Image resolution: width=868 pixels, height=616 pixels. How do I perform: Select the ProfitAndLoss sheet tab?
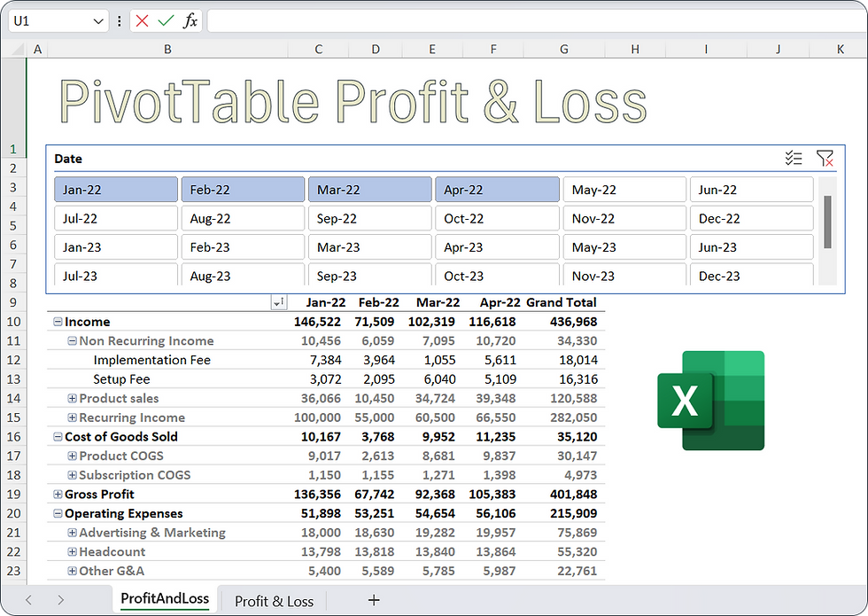164,600
